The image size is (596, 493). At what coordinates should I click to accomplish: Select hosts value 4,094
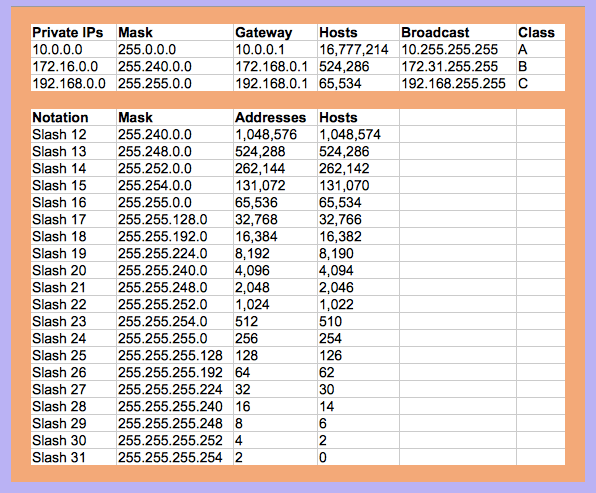pos(358,270)
